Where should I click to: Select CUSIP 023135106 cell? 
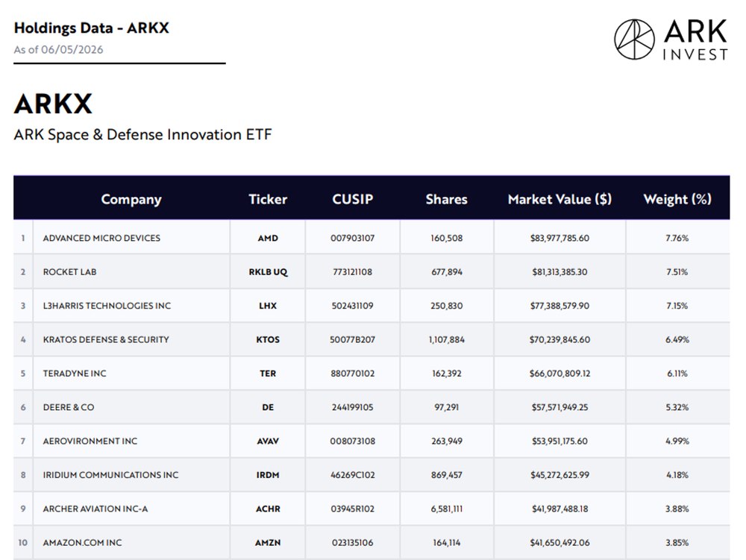click(x=353, y=542)
